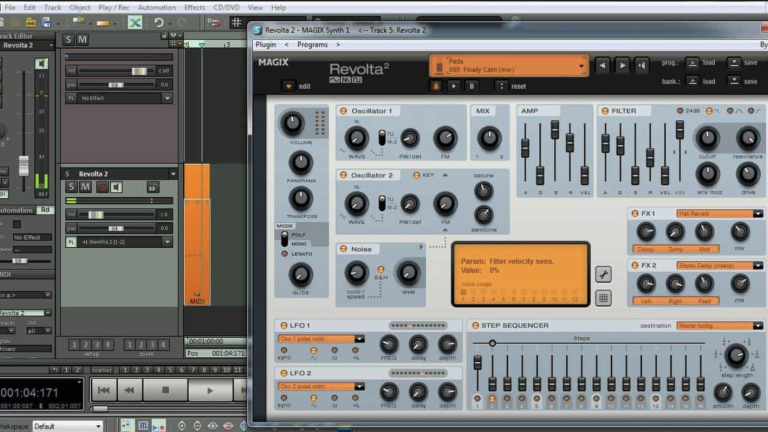Open the Track menu
Viewport: 768px width, 432px height.
[x=52, y=7]
